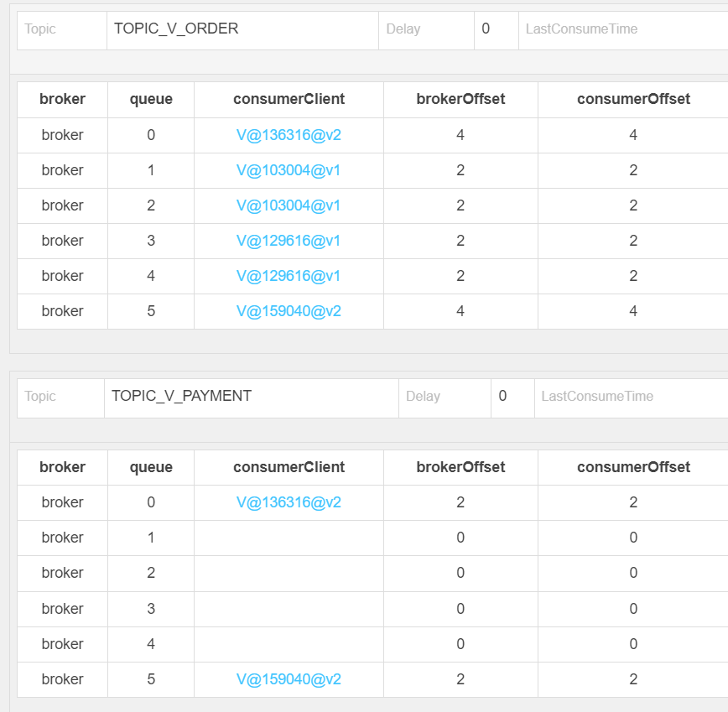Click consumerOffset 2 in ORDER queue 2 row
The height and width of the screenshot is (712, 728).
pos(633,205)
